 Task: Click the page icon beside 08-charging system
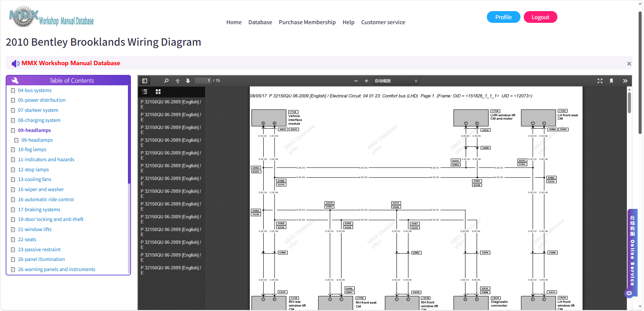[13, 121]
